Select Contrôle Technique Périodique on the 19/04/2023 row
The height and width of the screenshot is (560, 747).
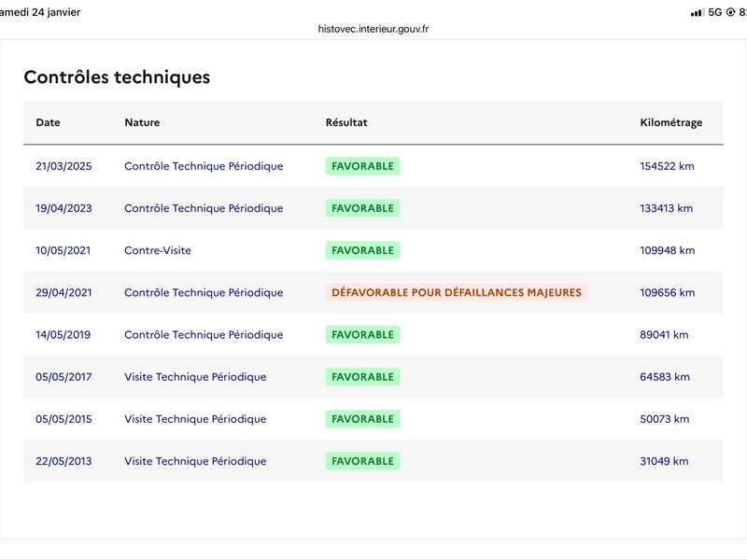pos(204,208)
